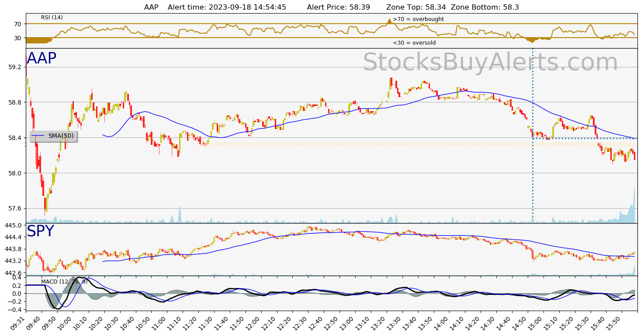Click the RSI axis value 70

[x=17, y=24]
